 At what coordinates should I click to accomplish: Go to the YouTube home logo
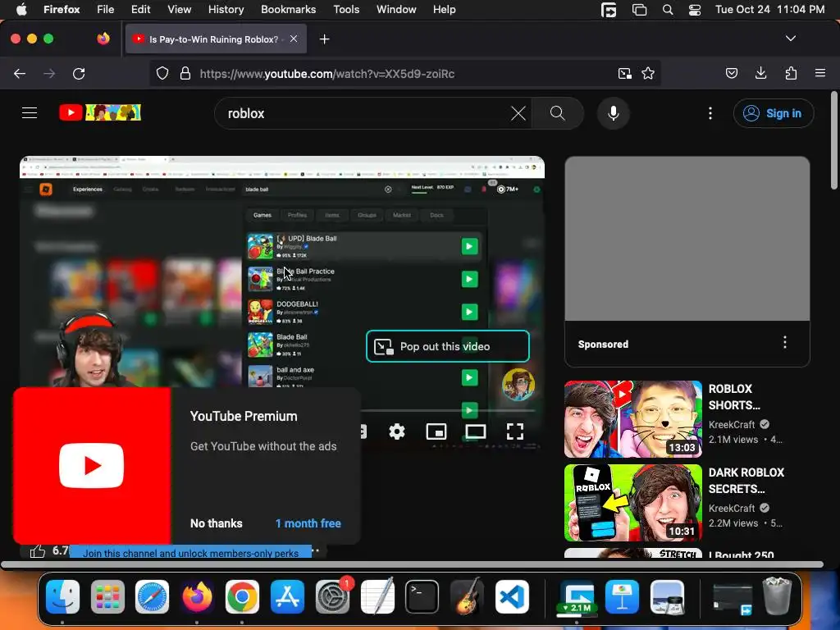tap(100, 112)
